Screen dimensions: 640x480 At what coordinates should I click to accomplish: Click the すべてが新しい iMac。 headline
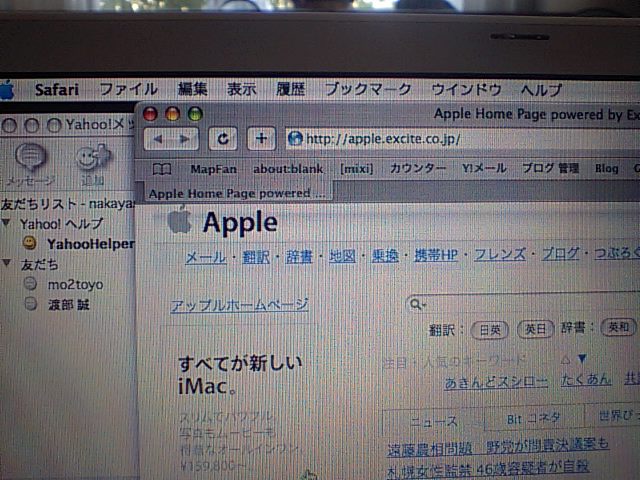pyautogui.click(x=241, y=375)
